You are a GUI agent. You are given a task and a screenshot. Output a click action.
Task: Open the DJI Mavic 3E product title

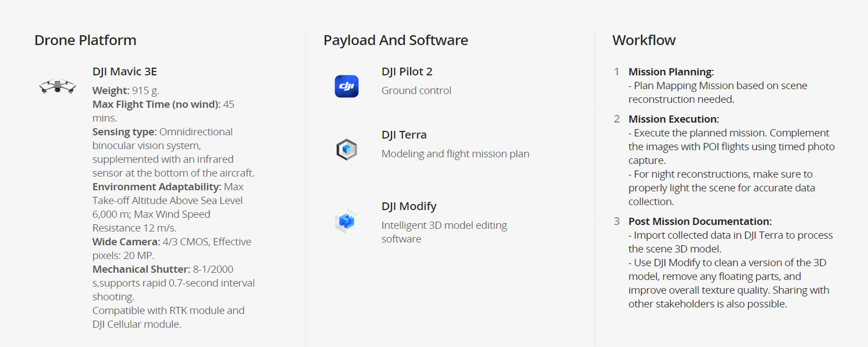click(x=124, y=72)
